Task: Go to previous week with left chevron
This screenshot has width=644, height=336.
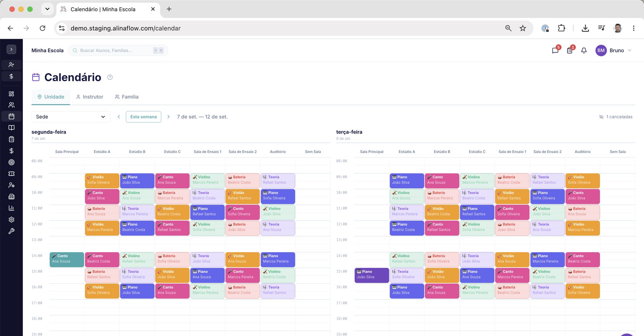Action: 119,117
